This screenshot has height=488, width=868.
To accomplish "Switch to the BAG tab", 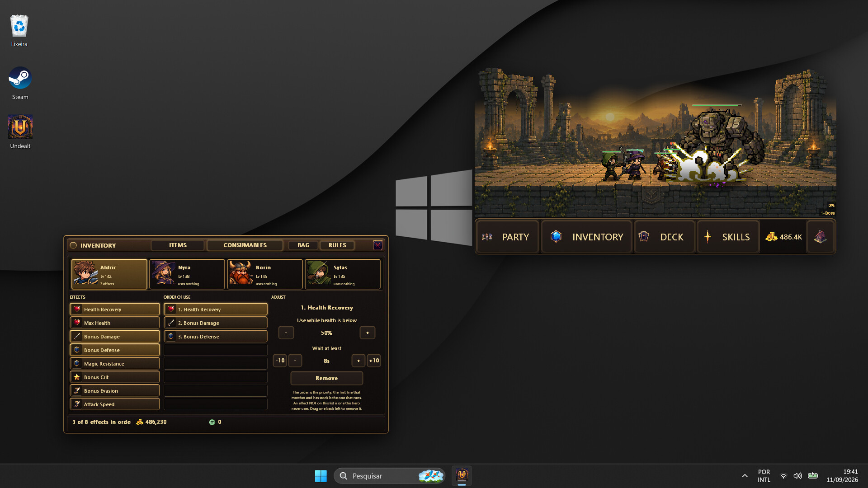I will (x=303, y=245).
